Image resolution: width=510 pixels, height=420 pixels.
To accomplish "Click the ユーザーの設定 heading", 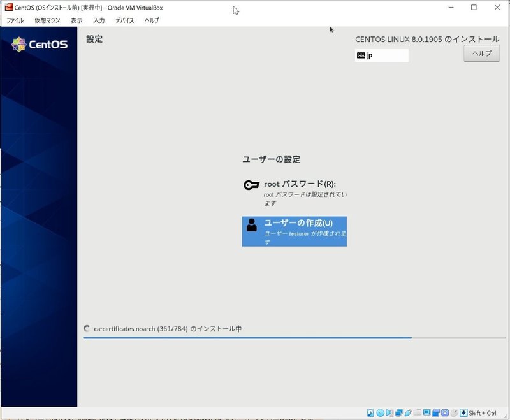I will [x=272, y=159].
